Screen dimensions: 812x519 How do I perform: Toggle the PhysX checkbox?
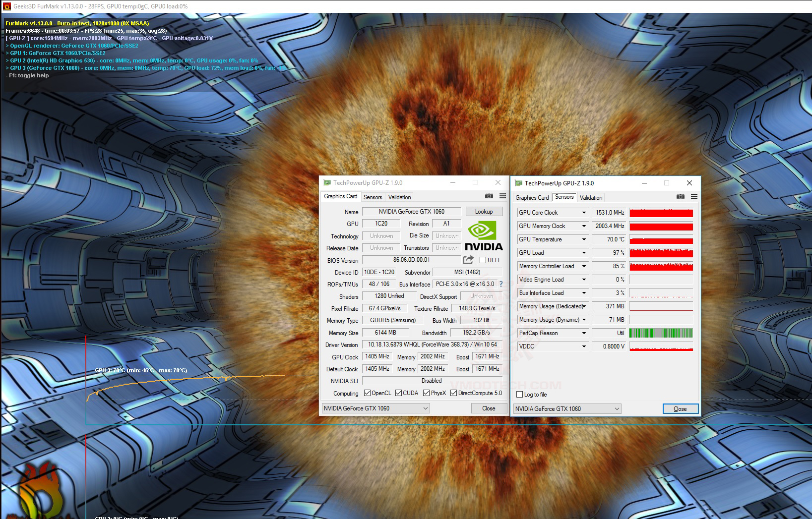(x=426, y=393)
